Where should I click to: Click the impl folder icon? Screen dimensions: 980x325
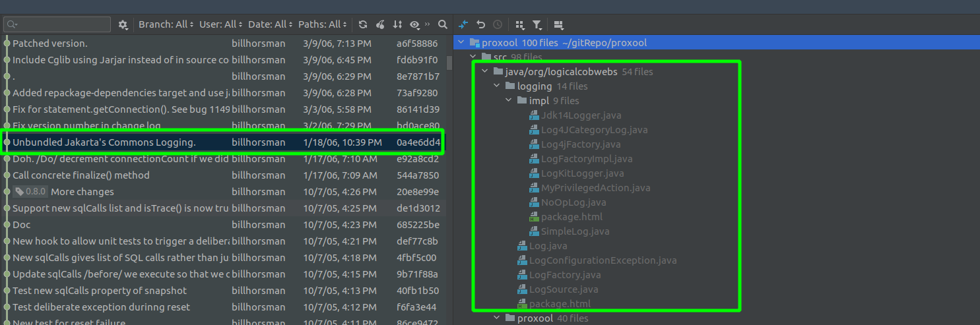point(521,101)
